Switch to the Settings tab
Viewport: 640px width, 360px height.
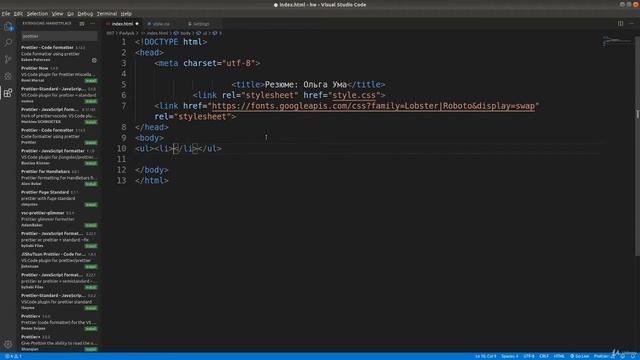201,24
